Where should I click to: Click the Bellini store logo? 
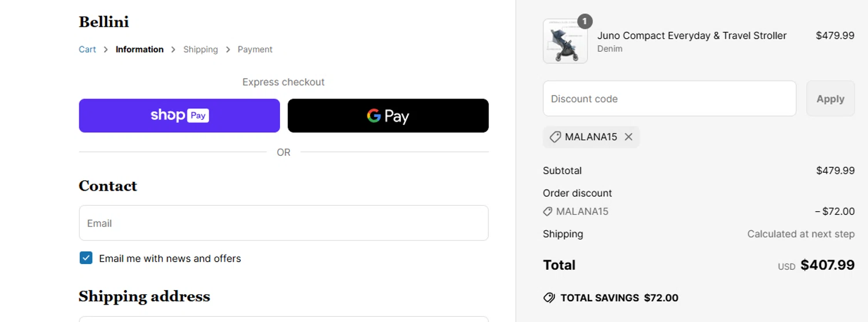click(104, 22)
